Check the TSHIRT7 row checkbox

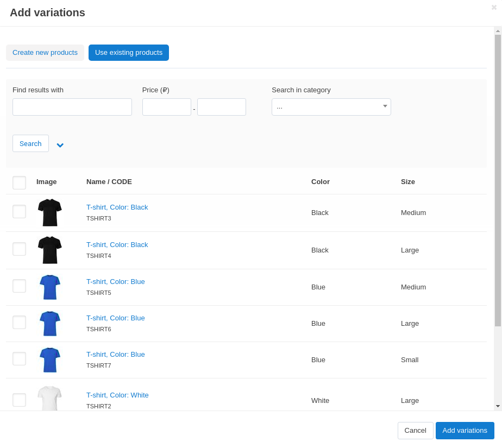(x=19, y=359)
